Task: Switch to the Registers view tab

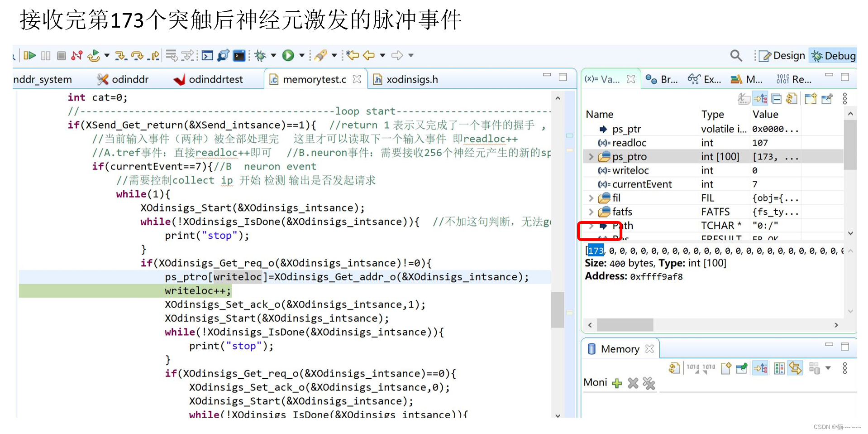Action: tap(794, 79)
